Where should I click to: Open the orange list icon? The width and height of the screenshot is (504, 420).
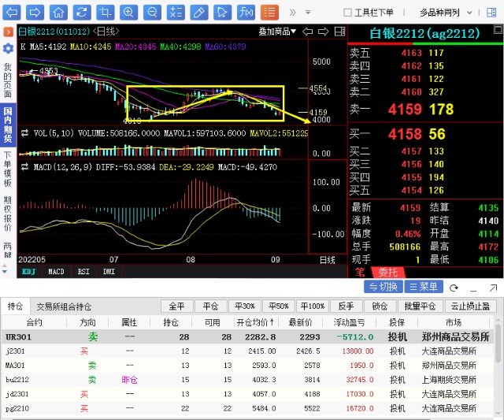(269, 13)
